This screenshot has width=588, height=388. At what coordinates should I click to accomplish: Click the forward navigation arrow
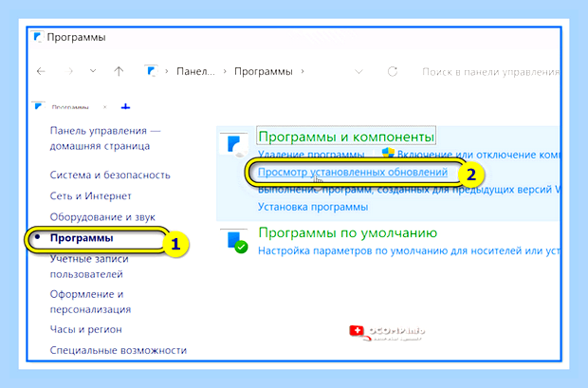click(x=69, y=71)
